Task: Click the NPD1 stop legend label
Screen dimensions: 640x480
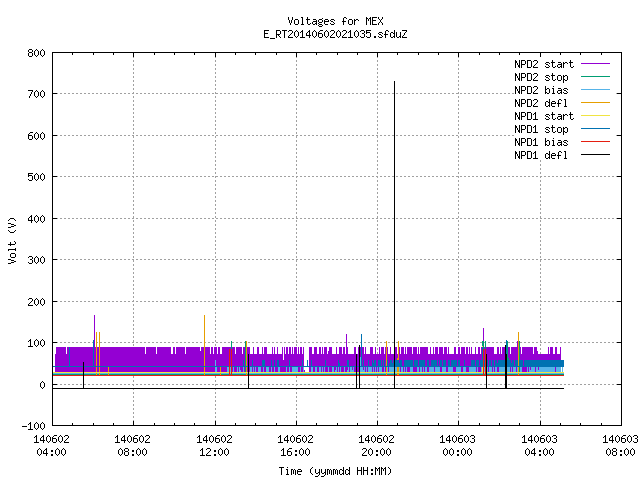Action: 541,129
